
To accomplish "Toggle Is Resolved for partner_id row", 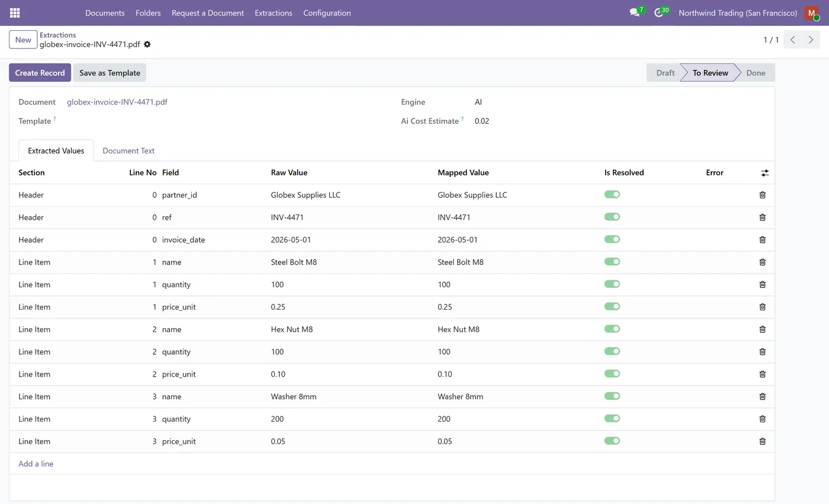I will point(612,194).
